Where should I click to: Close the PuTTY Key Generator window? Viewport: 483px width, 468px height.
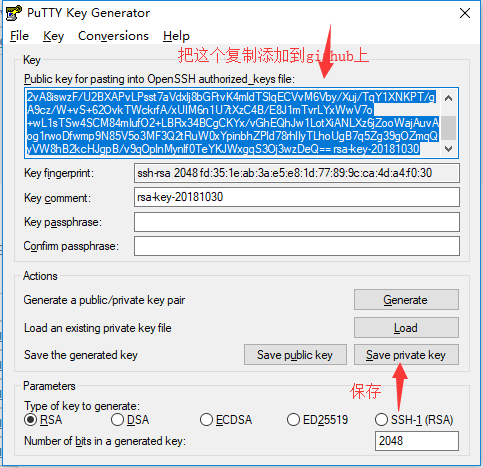tap(465, 13)
